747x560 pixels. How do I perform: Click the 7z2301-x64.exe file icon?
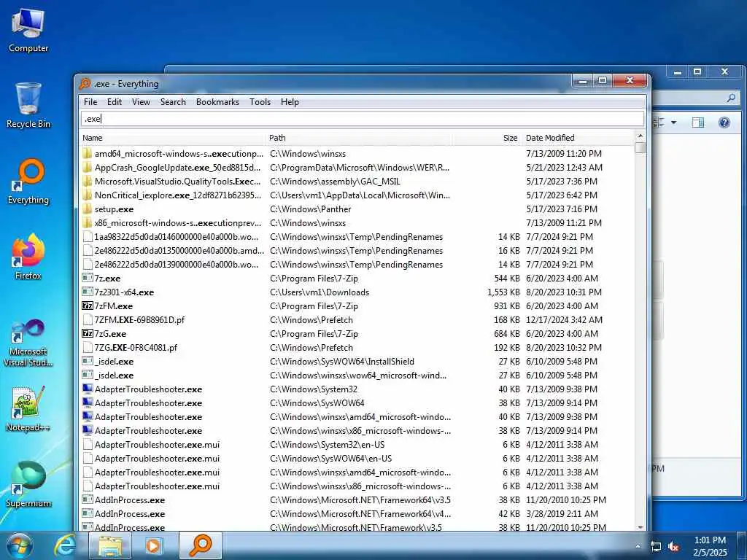pos(88,292)
